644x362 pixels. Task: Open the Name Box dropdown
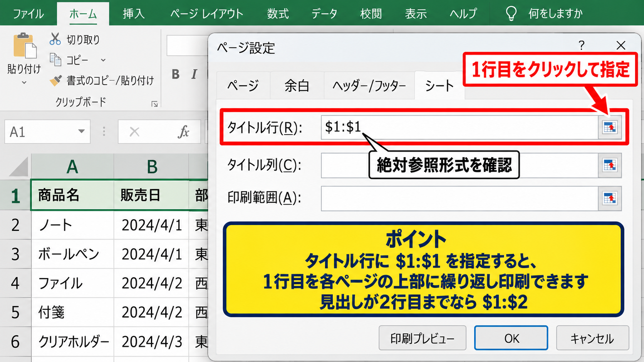pyautogui.click(x=81, y=131)
